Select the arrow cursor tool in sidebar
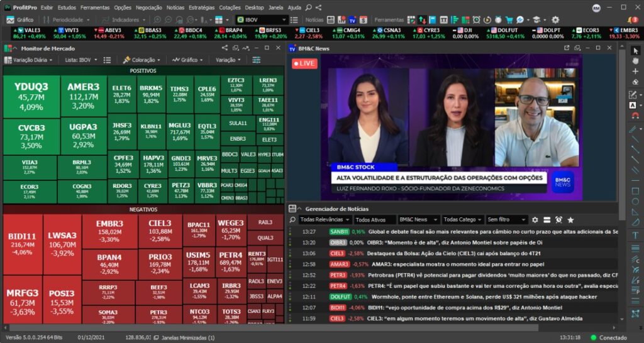644x343 pixels. point(636,51)
